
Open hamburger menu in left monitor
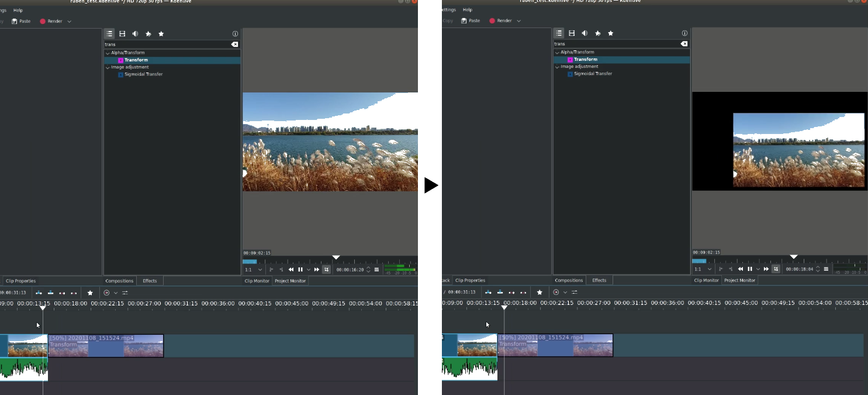(x=376, y=270)
